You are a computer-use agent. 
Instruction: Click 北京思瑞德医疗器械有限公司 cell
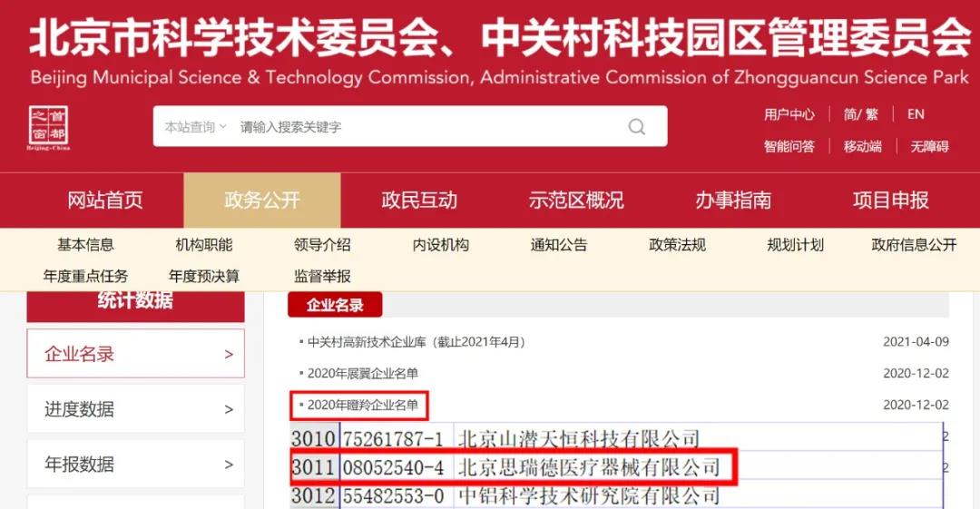(x=590, y=467)
